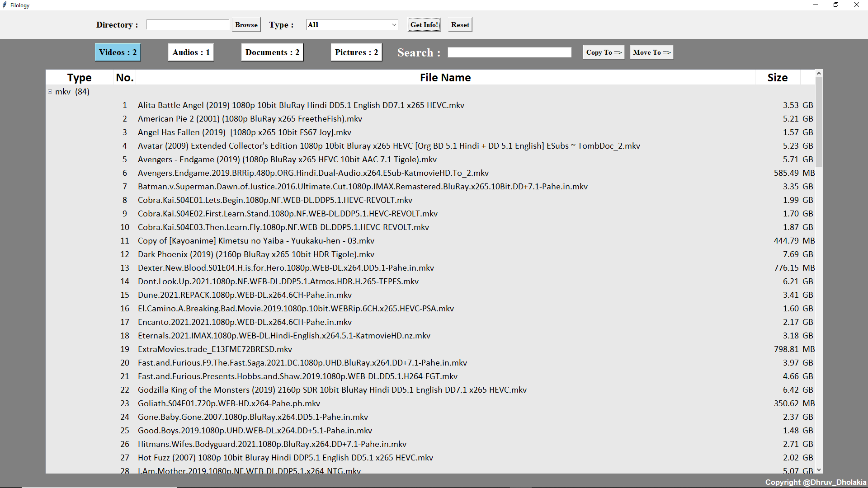
Task: Show the Pictures : 2 tab
Action: point(356,52)
